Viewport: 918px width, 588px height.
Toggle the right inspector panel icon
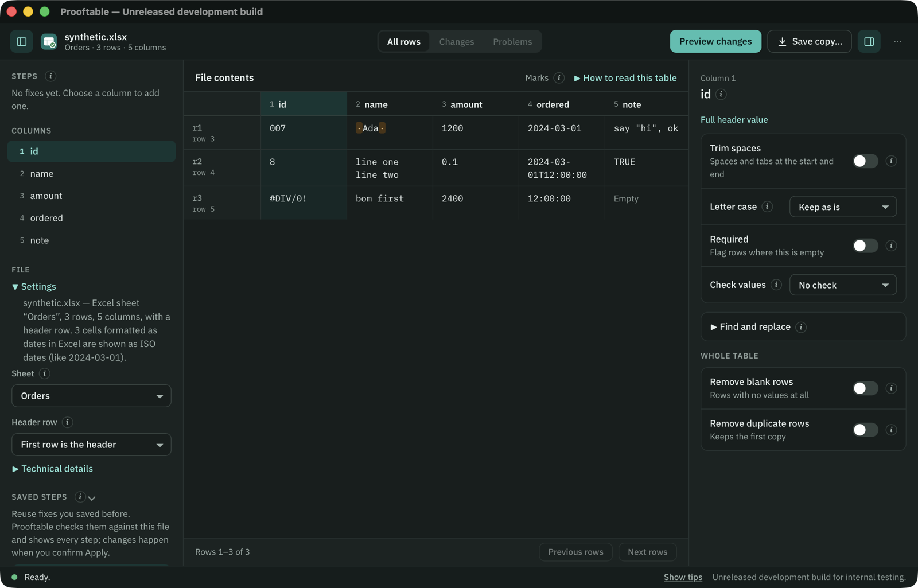[869, 41]
